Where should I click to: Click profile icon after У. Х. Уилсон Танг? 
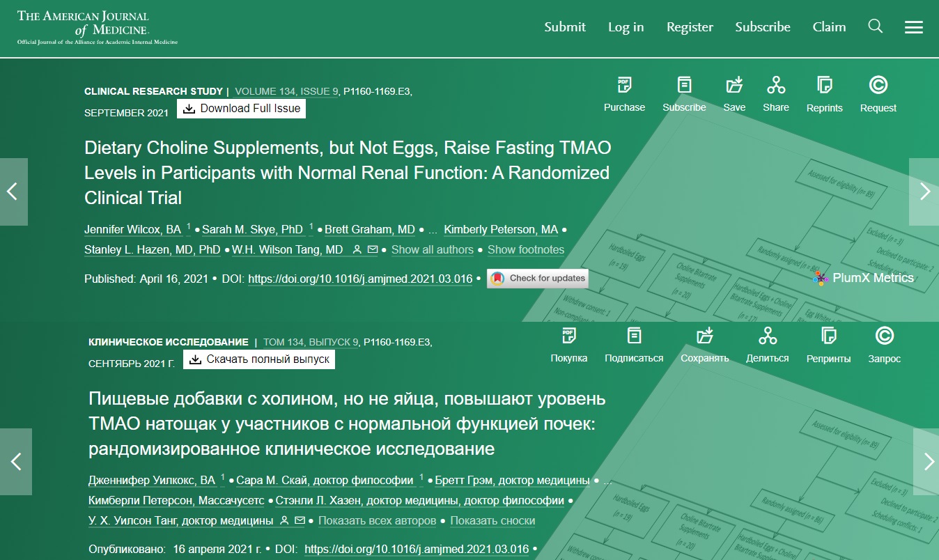coord(284,520)
